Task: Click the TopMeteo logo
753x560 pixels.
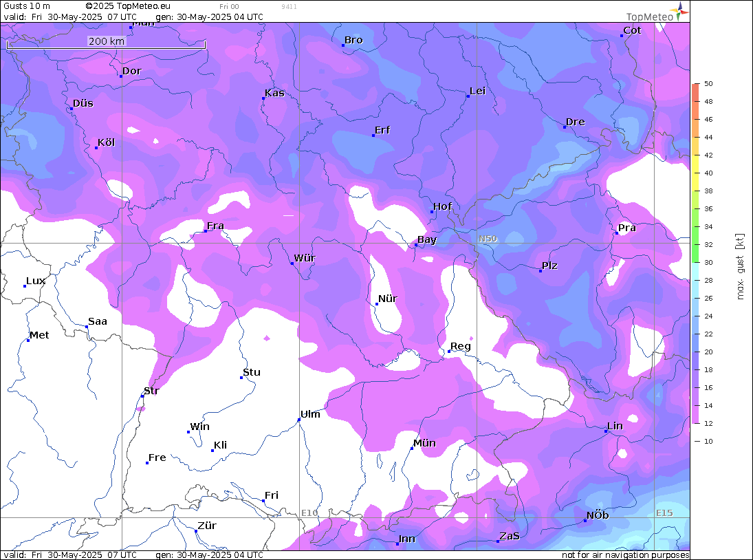Action: pyautogui.click(x=657, y=12)
